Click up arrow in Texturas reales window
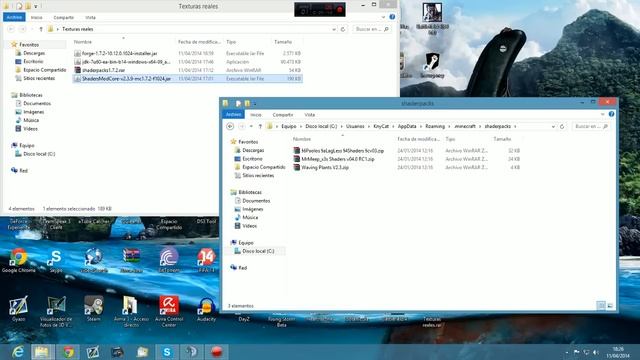This screenshot has width=640, height=360. (41, 29)
